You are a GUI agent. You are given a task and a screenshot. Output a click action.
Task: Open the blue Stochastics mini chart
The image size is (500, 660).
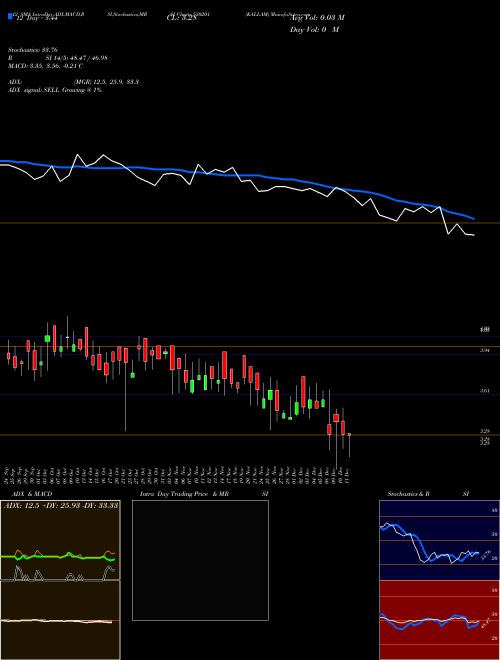click(439, 540)
